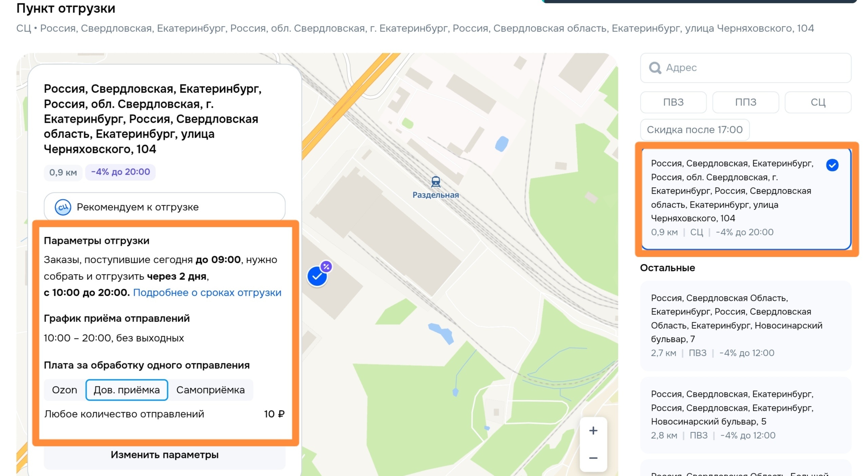
Task: Zoom in the map with plus
Action: (x=593, y=431)
